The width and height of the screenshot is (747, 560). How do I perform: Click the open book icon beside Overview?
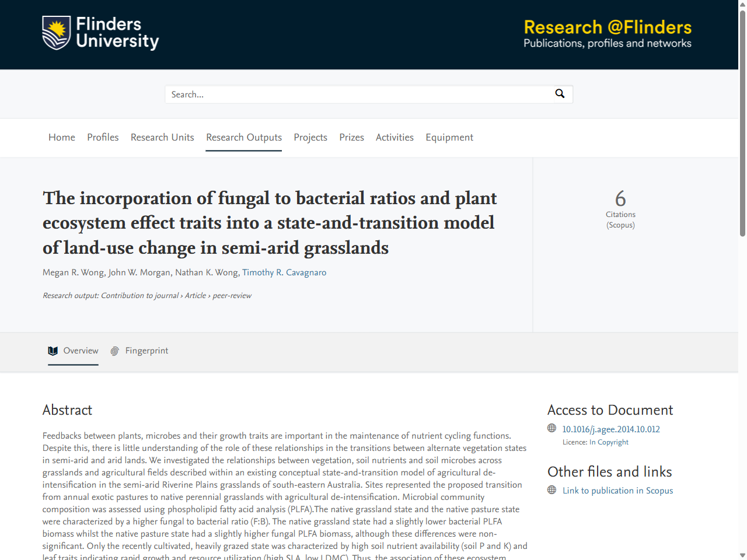pyautogui.click(x=53, y=351)
